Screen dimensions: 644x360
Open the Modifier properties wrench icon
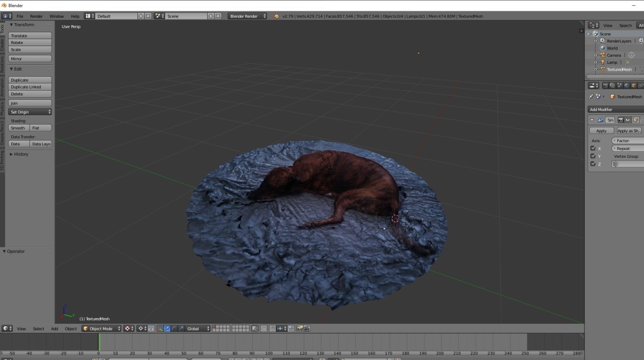(x=643, y=85)
